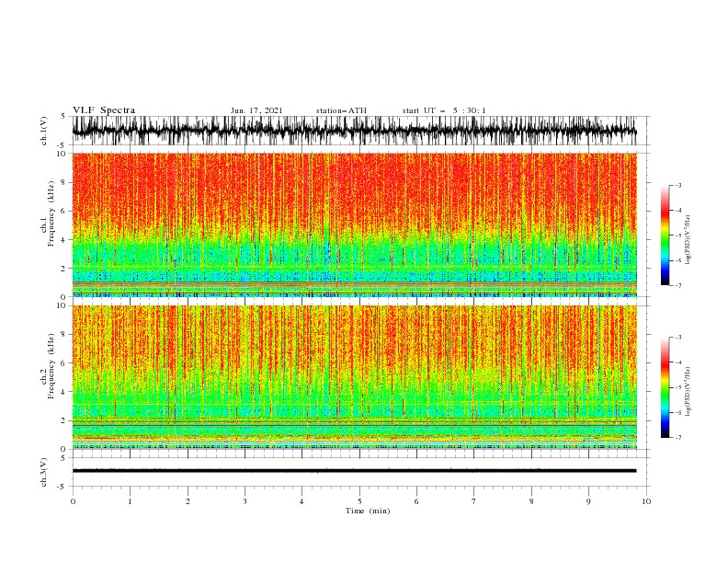
Task: Click the "10" tick on the time axis
Action: tap(646, 501)
